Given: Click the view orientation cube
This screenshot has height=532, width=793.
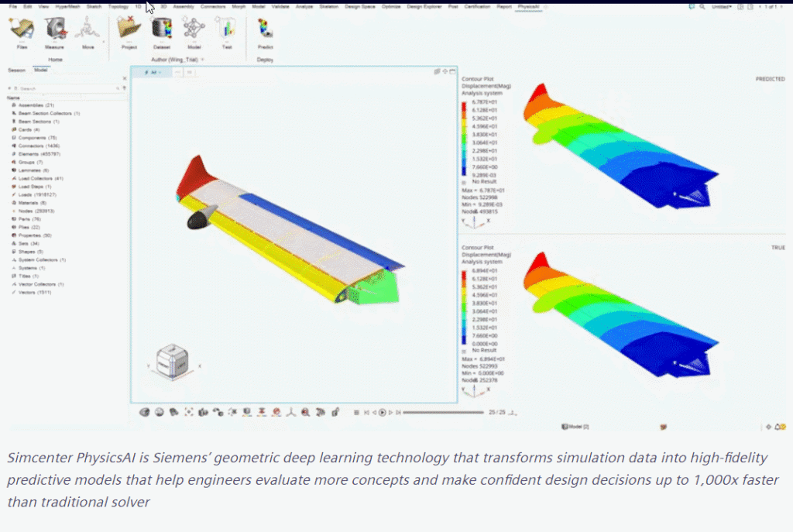Looking at the screenshot, I should click(172, 361).
